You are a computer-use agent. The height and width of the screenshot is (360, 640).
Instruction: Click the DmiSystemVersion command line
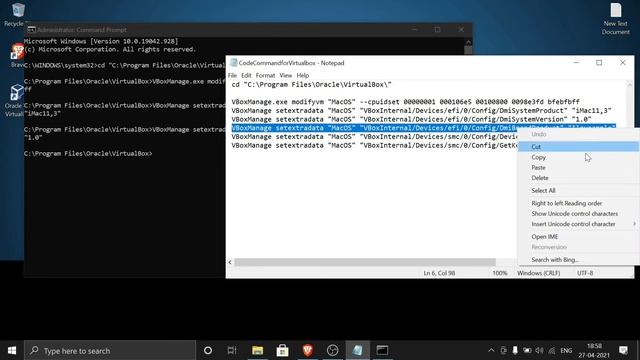click(411, 119)
